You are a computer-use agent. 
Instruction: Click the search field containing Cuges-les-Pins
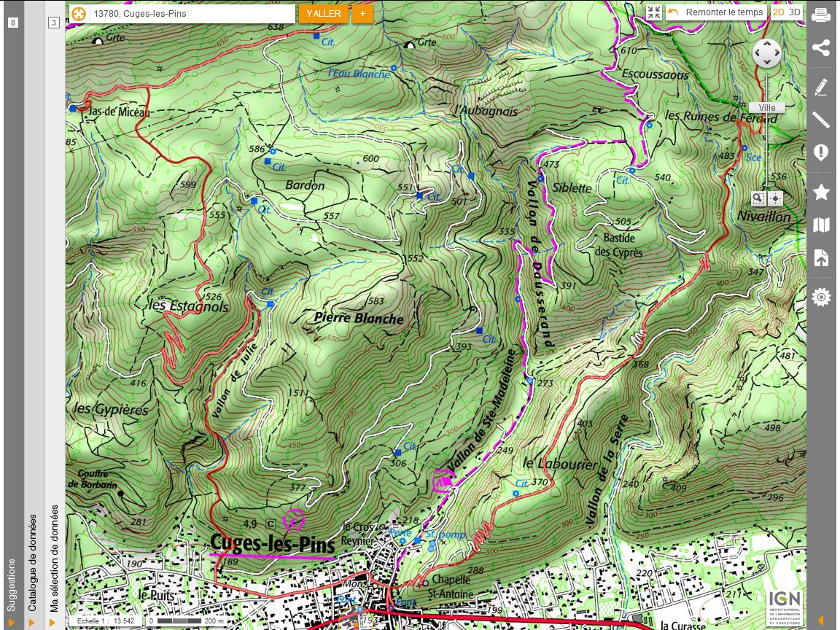pyautogui.click(x=183, y=14)
